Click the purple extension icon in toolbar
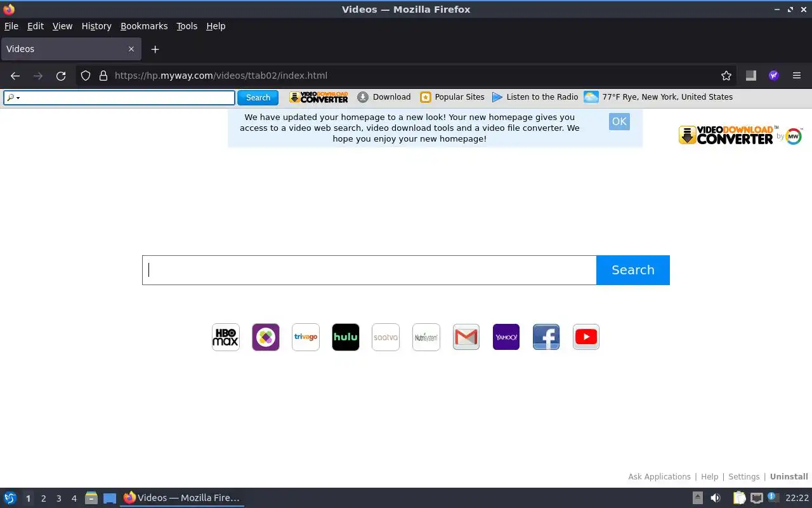Viewport: 812px width, 508px height. coord(774,76)
